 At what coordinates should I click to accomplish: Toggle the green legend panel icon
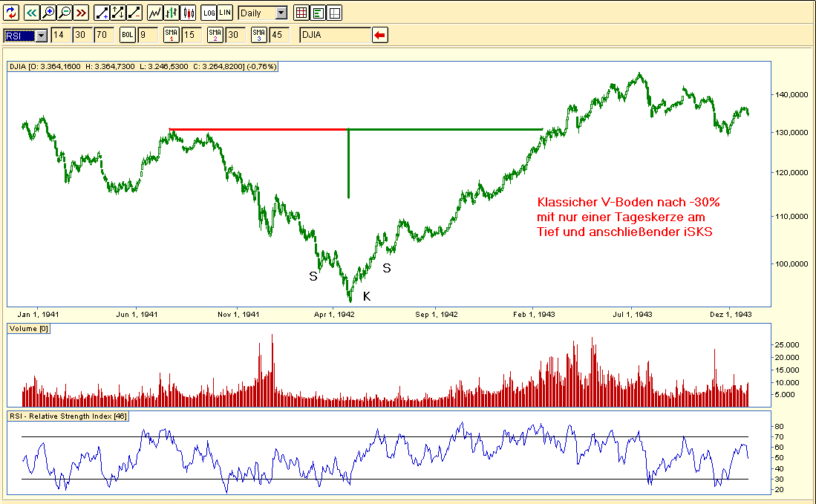click(x=318, y=13)
